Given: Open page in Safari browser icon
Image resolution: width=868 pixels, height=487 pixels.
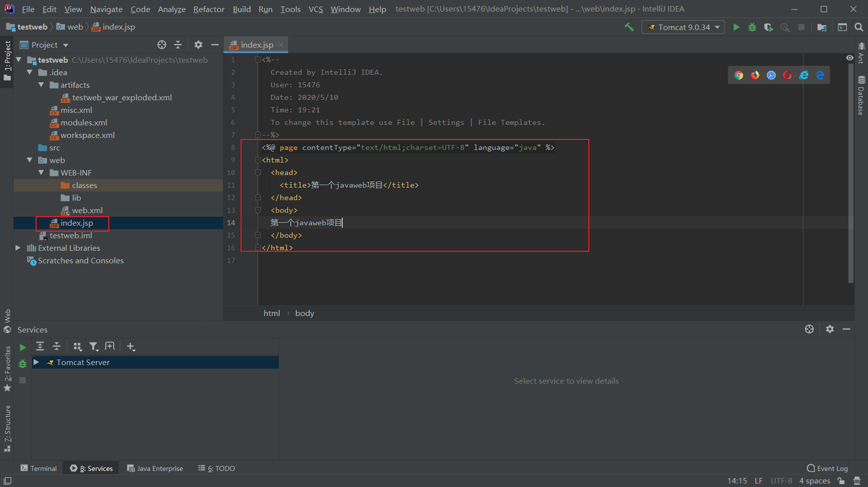Looking at the screenshot, I should tap(771, 75).
